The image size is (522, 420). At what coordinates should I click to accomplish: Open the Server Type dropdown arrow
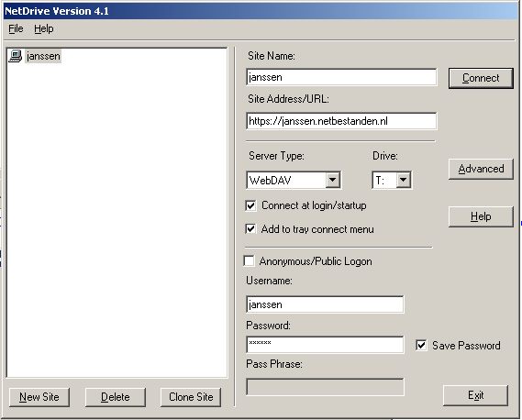point(332,180)
